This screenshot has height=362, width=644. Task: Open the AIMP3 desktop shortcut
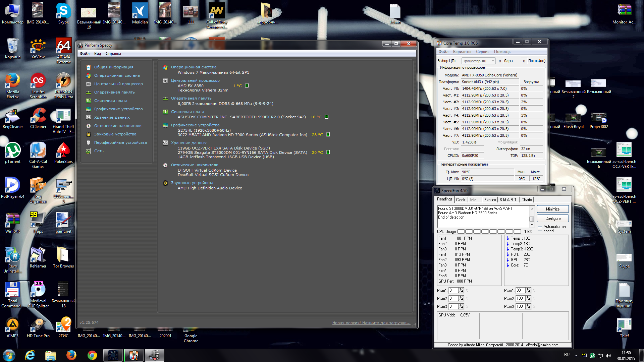pos(13,327)
